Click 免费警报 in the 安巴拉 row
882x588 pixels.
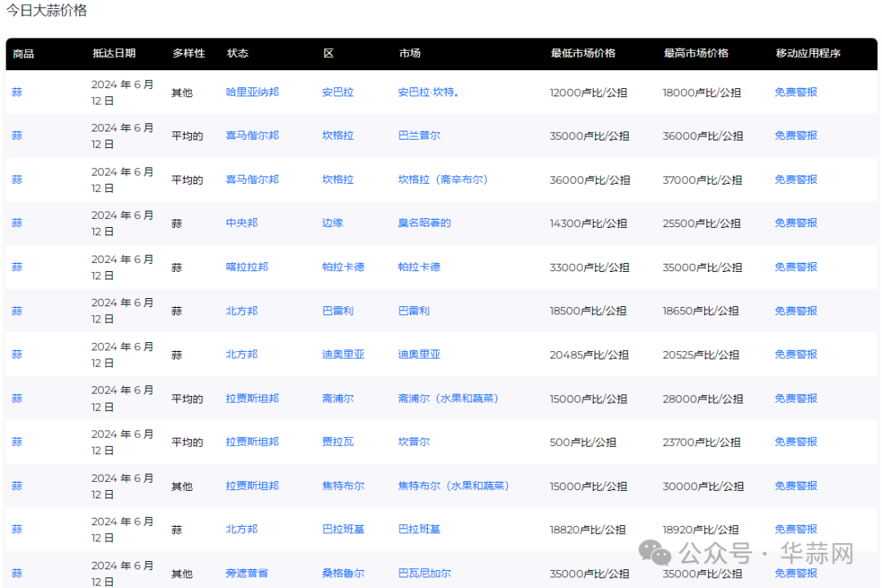coord(795,91)
